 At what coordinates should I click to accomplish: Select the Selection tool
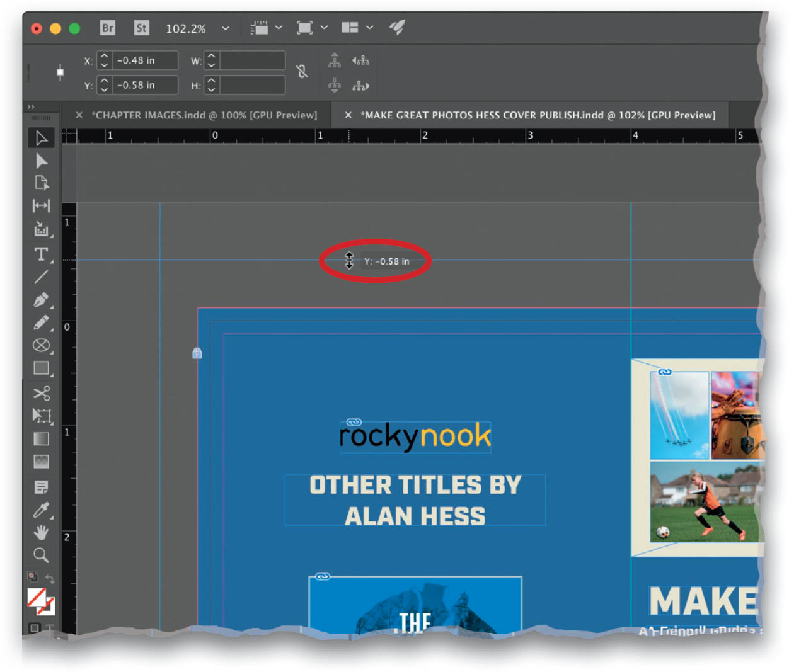(41, 138)
